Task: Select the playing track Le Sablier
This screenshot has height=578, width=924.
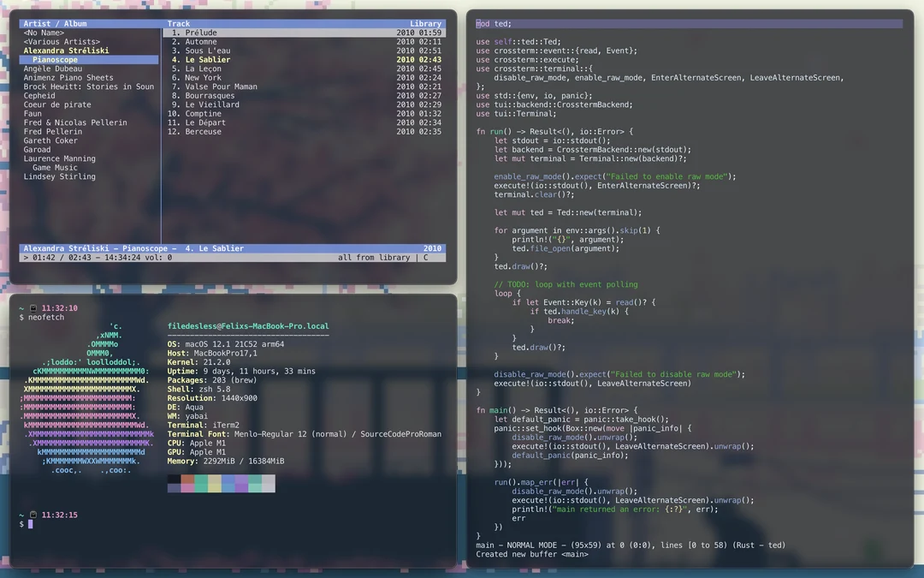Action: pos(207,60)
